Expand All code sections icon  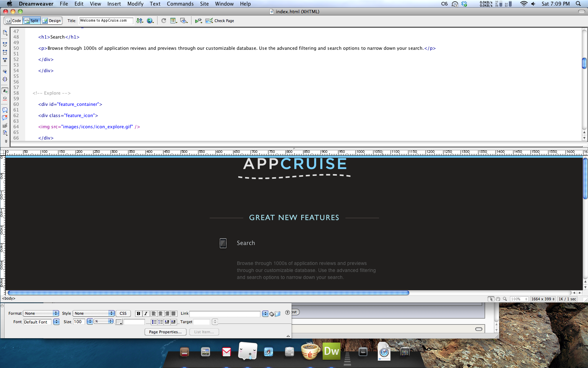(5, 60)
